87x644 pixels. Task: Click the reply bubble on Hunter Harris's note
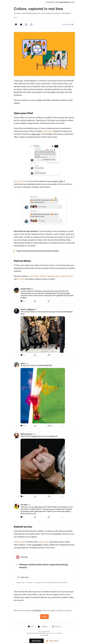point(35,301)
